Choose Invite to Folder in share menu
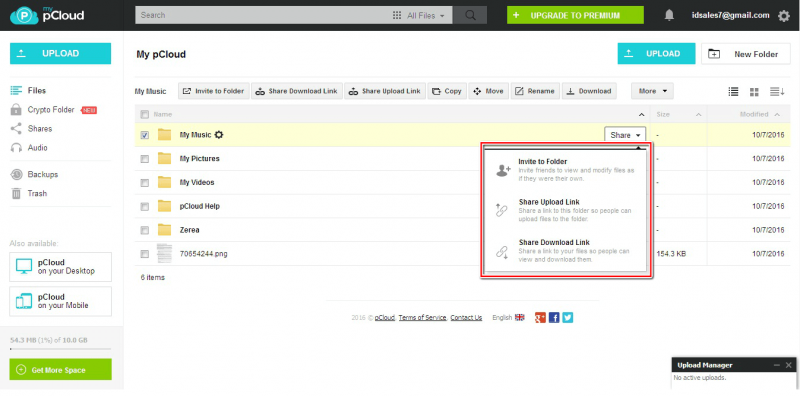Screen dimensions: 800x396 565,170
